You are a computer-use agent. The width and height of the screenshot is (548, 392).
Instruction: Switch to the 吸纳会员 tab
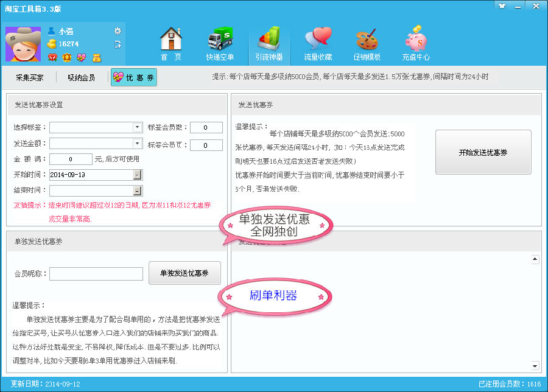pos(82,78)
